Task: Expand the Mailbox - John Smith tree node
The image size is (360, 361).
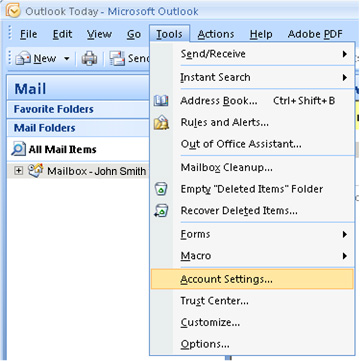Action: point(19,171)
